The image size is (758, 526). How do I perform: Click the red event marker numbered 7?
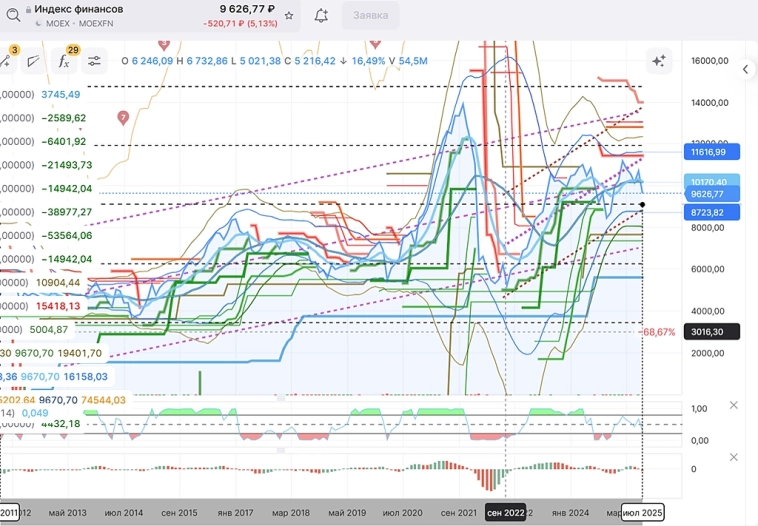[123, 117]
